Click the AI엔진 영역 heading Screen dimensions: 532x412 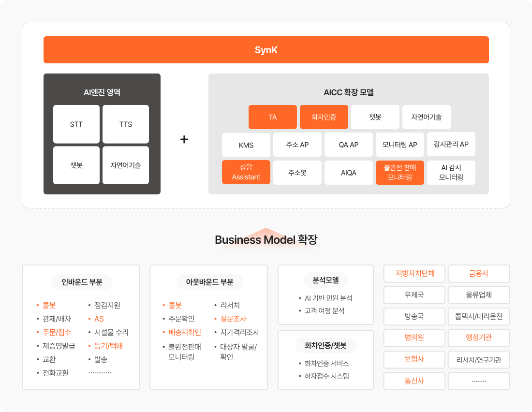click(102, 92)
